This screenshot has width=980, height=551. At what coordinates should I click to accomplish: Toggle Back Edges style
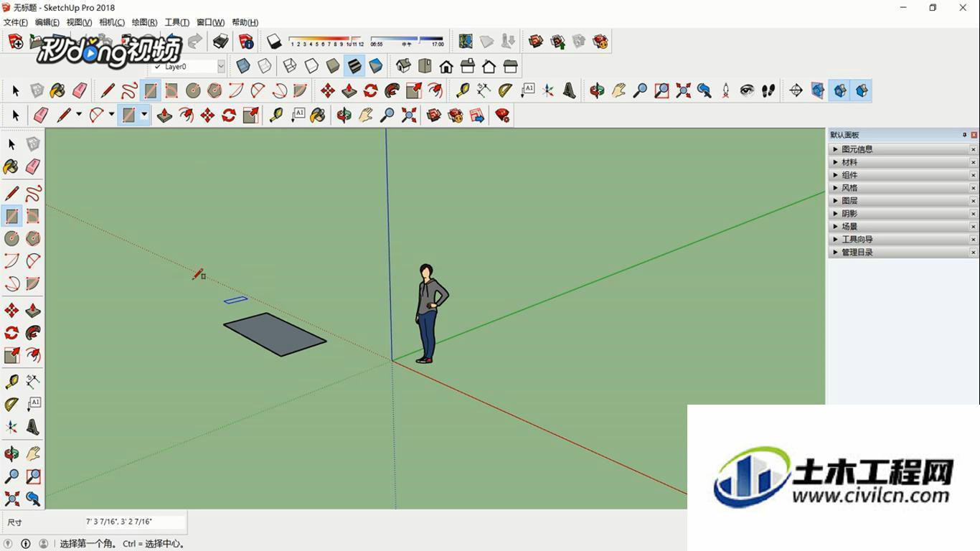[265, 66]
